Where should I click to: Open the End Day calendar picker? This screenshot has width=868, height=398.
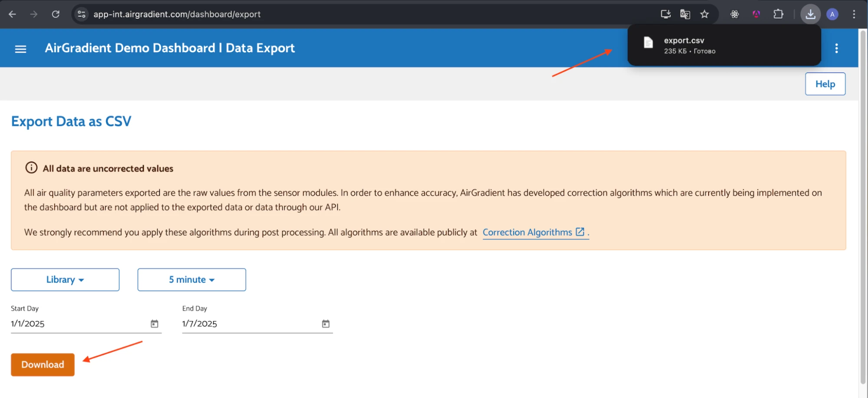click(326, 324)
